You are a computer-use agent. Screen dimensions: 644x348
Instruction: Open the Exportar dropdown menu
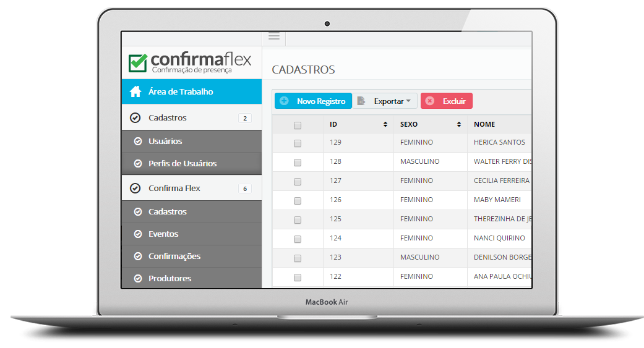pos(385,101)
